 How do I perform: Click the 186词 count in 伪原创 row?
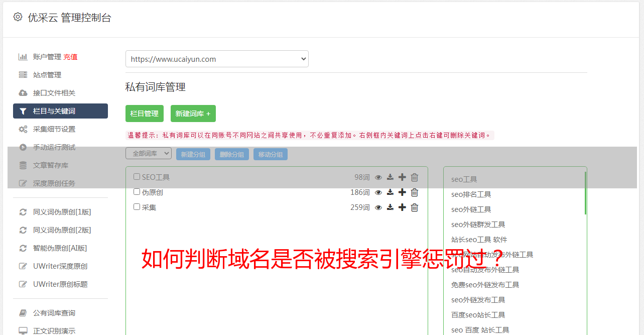pyautogui.click(x=360, y=192)
